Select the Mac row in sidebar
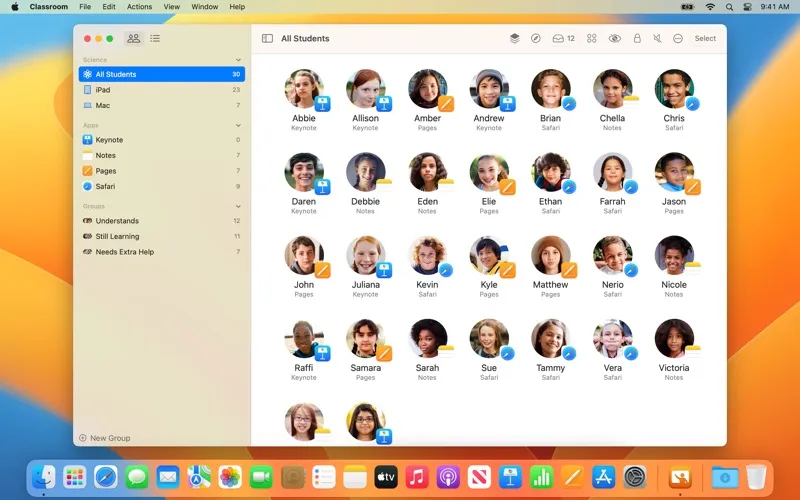800x500 pixels. (x=162, y=105)
